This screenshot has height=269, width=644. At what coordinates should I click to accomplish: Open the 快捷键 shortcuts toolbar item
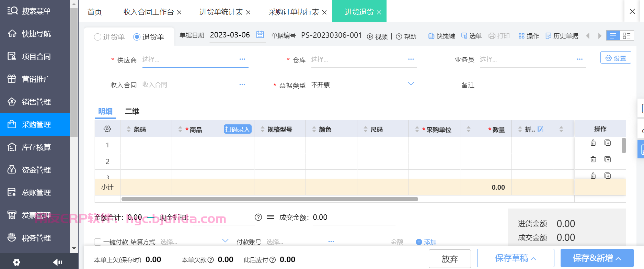point(442,36)
